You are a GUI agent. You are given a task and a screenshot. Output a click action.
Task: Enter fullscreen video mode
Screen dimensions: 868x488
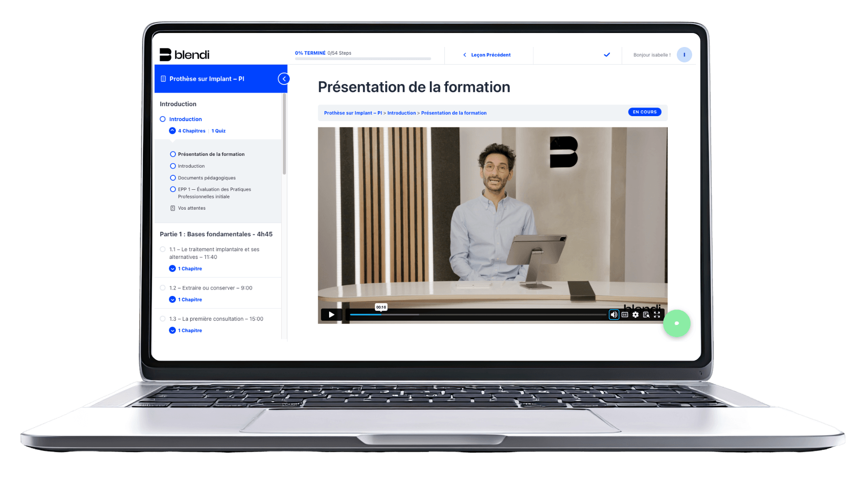pyautogui.click(x=657, y=314)
